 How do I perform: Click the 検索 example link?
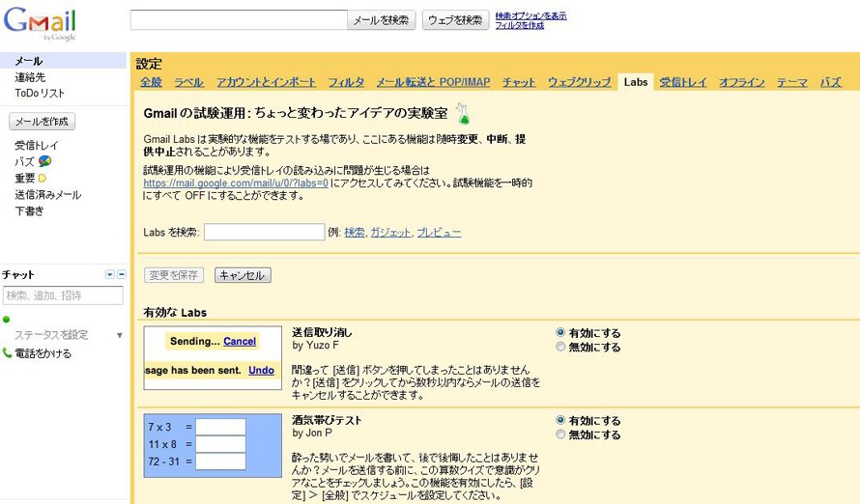[355, 233]
